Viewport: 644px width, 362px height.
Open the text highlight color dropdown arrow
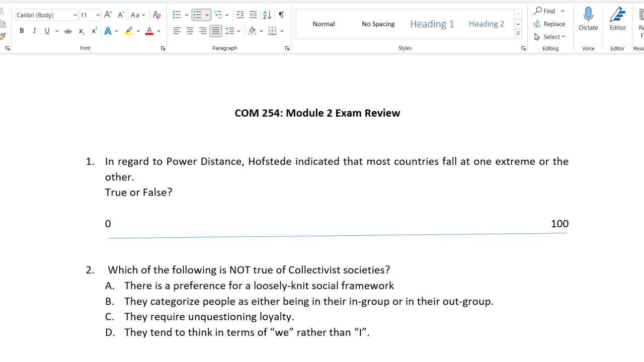[138, 31]
